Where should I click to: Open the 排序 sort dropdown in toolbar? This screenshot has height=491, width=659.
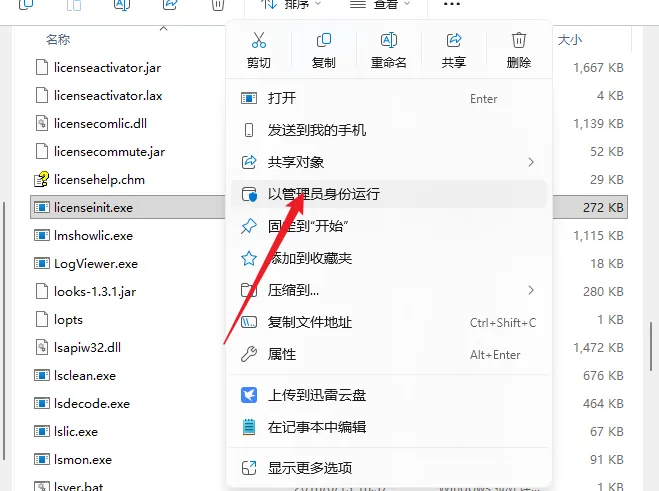291,5
